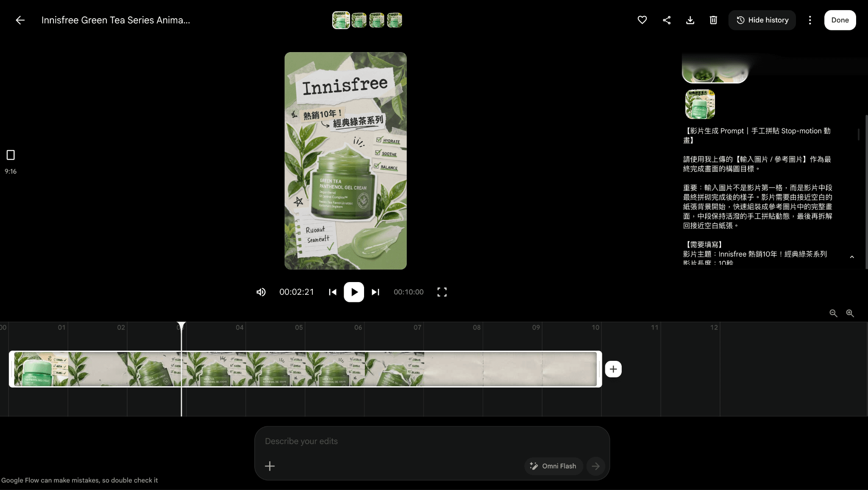Viewport: 868px width, 490px height.
Task: Click the Done button
Action: click(x=840, y=20)
